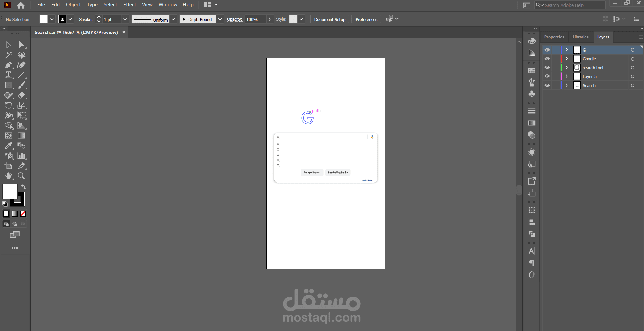Switch to the Libraries tab
The height and width of the screenshot is (331, 644).
tap(580, 37)
